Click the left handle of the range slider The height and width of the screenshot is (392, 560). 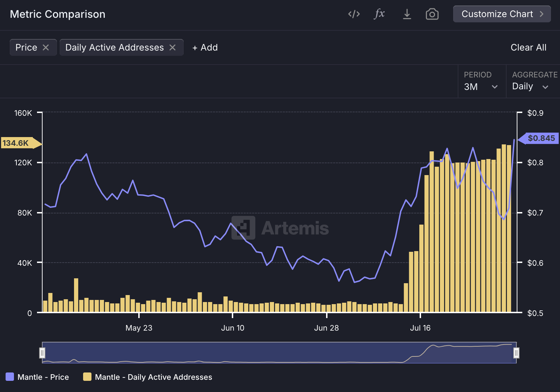click(42, 353)
